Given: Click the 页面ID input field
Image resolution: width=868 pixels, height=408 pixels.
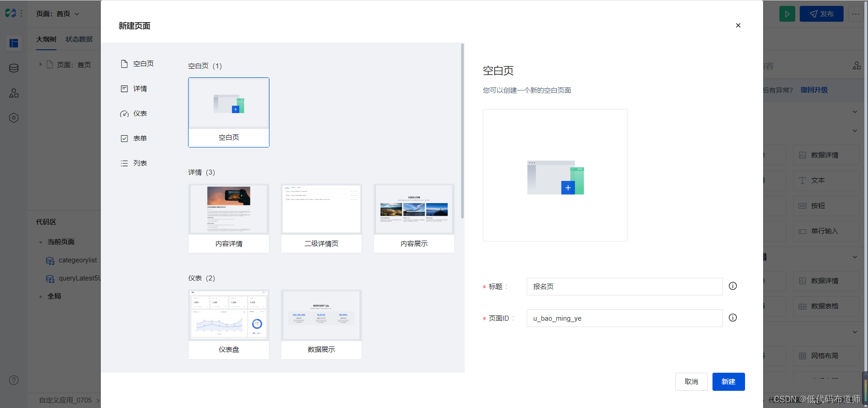Looking at the screenshot, I should (624, 318).
